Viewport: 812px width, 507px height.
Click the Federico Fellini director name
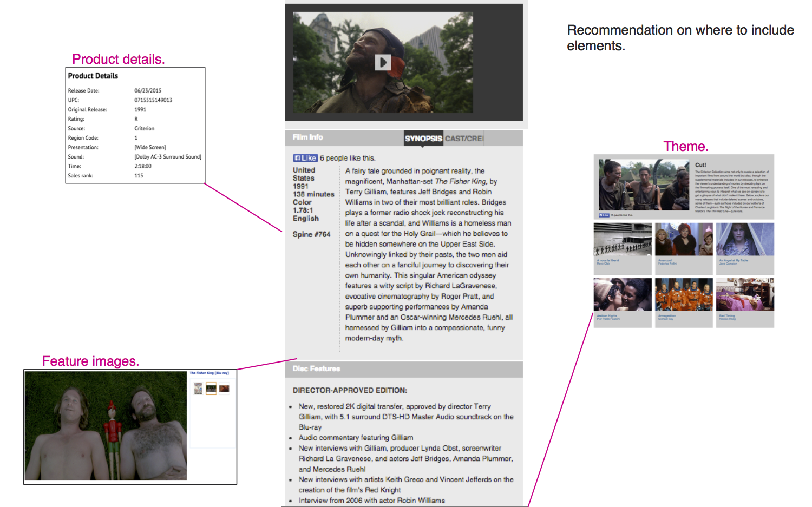[x=667, y=264]
